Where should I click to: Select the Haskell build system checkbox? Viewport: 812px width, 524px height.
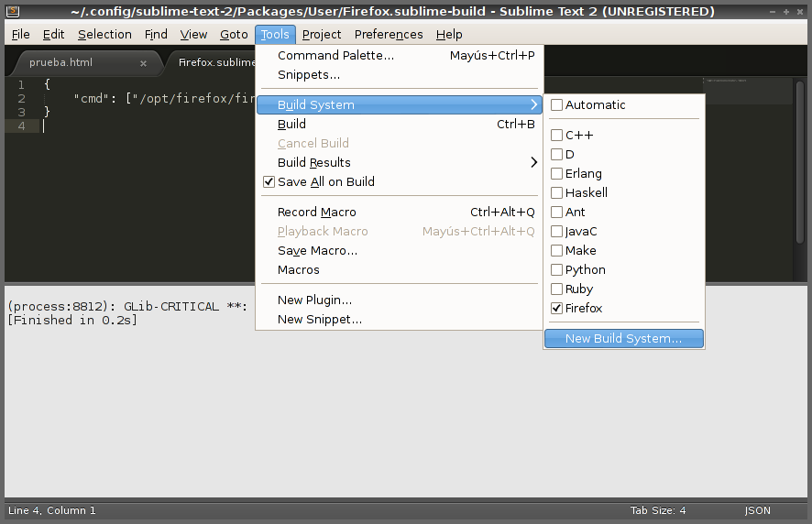click(556, 193)
